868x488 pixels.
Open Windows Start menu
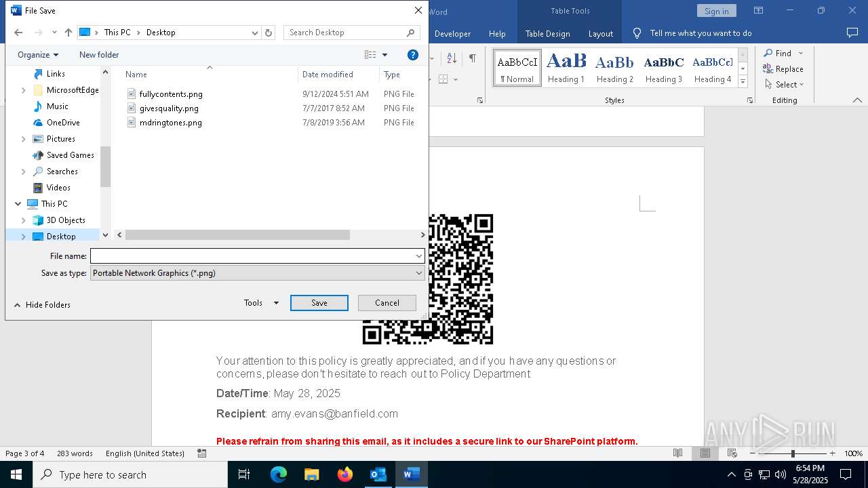16,474
